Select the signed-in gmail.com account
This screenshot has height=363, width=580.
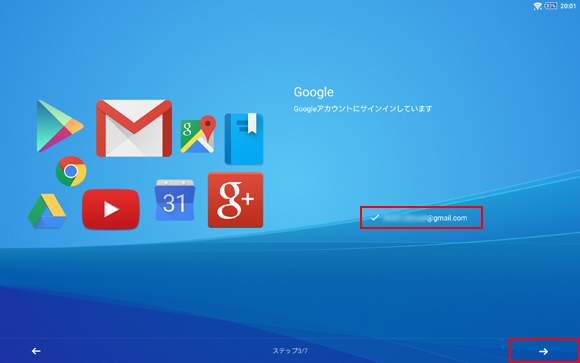coord(421,218)
